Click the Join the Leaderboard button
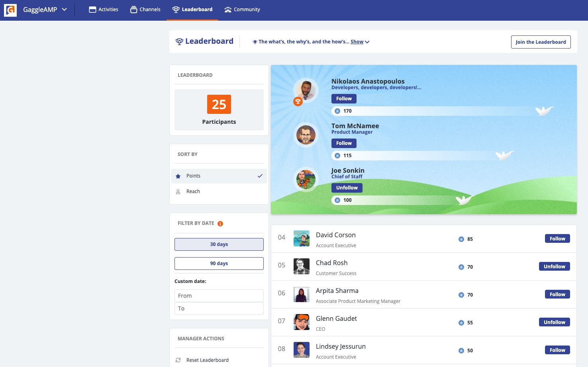588x367 pixels. (540, 42)
